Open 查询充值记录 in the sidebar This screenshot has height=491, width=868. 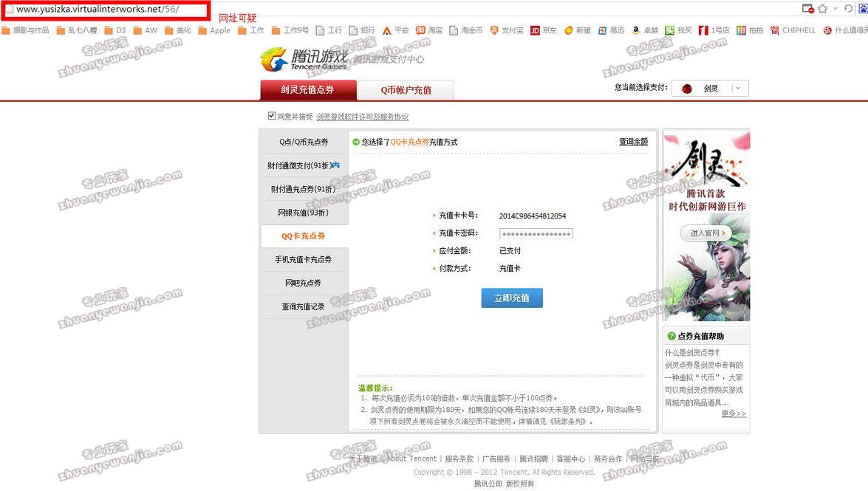pos(304,306)
